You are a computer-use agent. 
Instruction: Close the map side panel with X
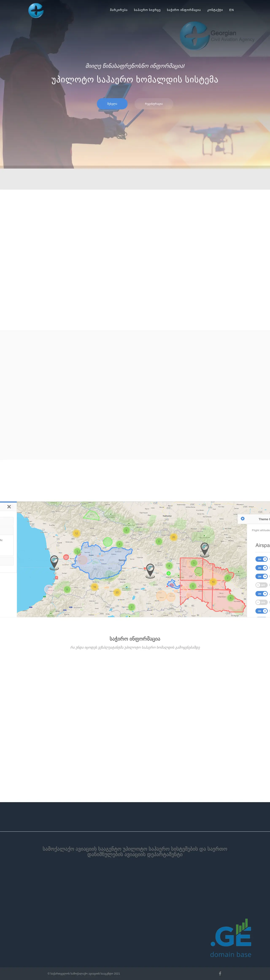point(9,506)
